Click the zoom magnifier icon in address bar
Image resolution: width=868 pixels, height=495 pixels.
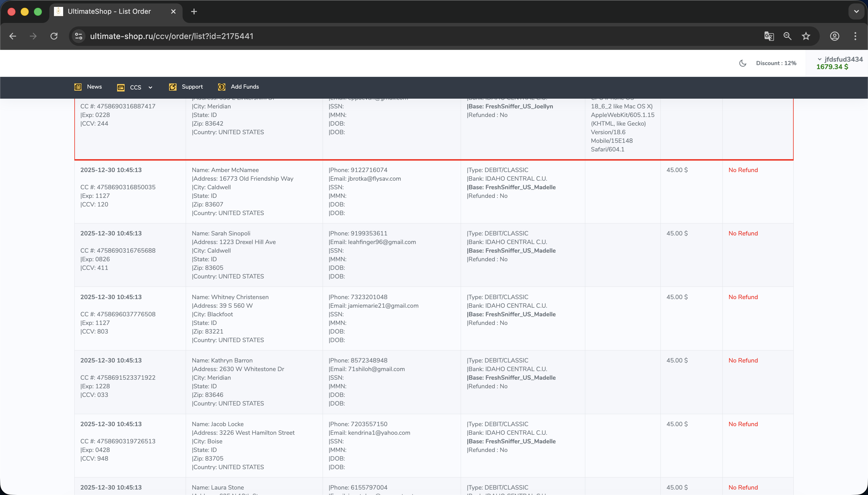coord(787,36)
